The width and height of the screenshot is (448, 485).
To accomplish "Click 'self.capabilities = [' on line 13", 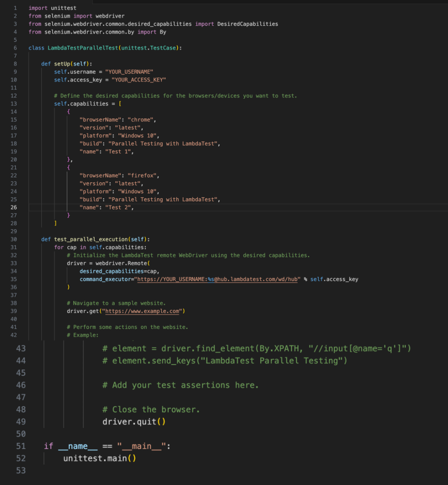I will point(88,104).
